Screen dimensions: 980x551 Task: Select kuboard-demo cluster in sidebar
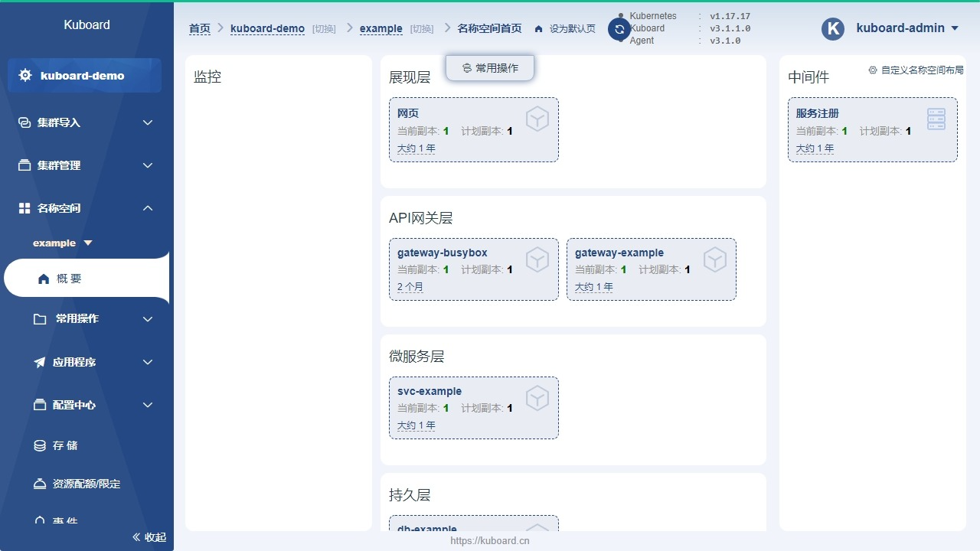[x=84, y=76]
